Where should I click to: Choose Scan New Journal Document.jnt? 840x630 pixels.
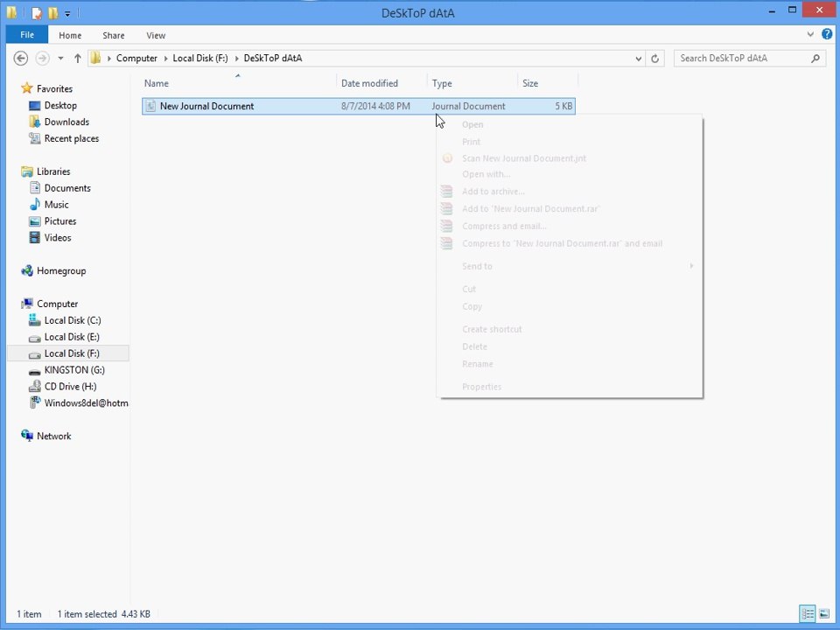pos(570,158)
